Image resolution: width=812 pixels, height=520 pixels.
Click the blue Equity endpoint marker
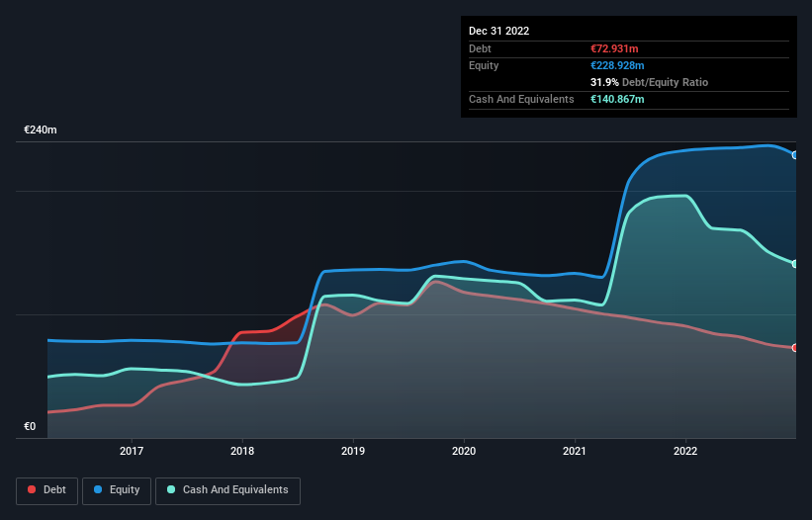point(795,155)
